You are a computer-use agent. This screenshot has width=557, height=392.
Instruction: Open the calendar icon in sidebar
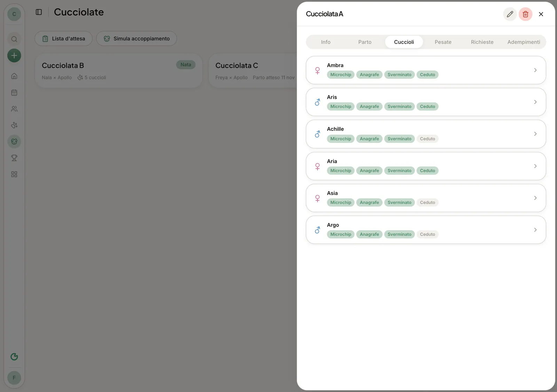tap(14, 93)
